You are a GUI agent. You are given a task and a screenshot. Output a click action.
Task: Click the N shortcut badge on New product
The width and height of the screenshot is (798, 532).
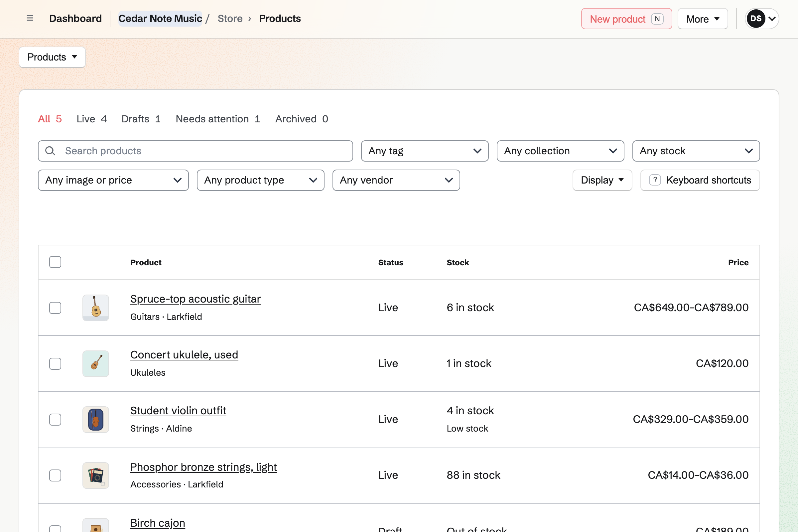point(657,19)
